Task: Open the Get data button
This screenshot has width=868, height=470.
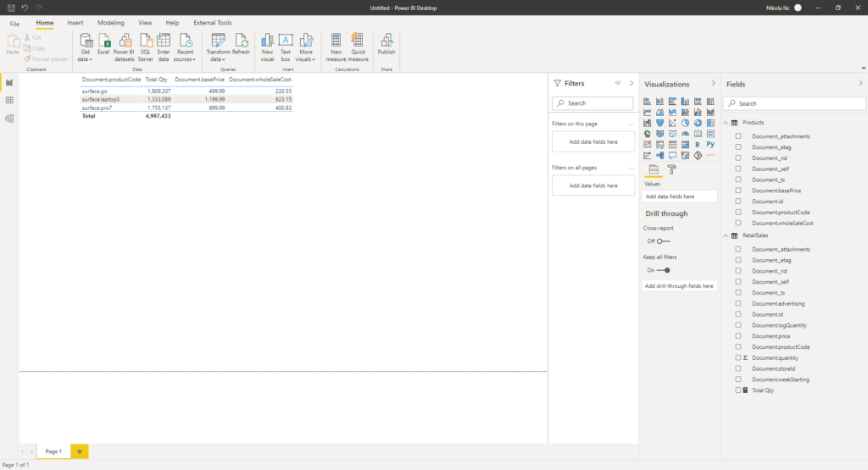Action: [86, 47]
